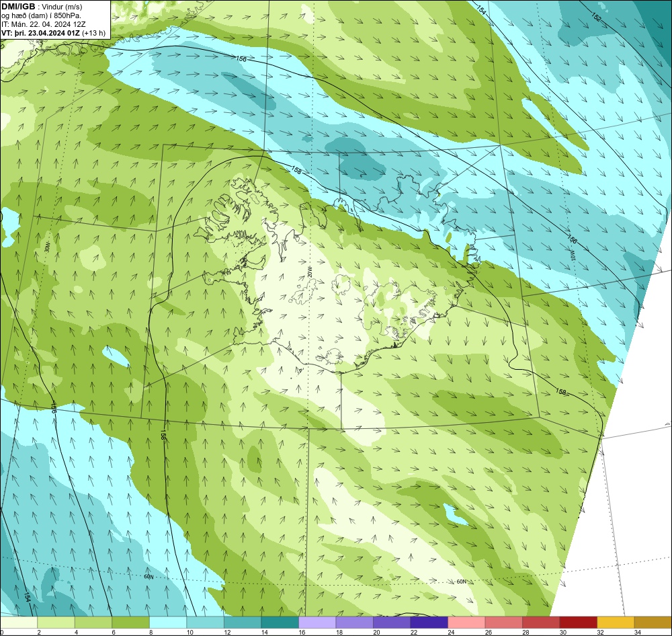Click the '154' contour label near '152'
The width and height of the screenshot is (672, 636).
(x=481, y=11)
